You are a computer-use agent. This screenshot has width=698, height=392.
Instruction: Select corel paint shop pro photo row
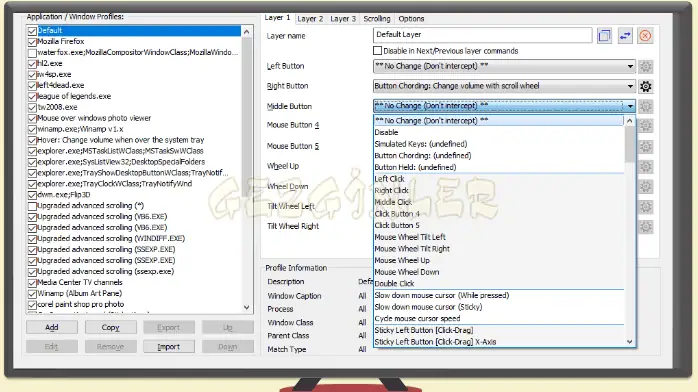pos(134,304)
